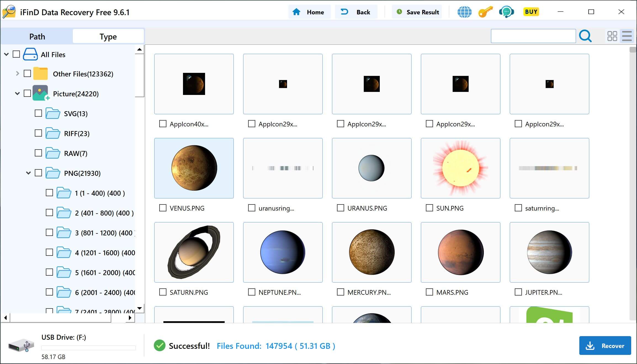Click the Back button
The width and height of the screenshot is (637, 364).
(x=356, y=12)
